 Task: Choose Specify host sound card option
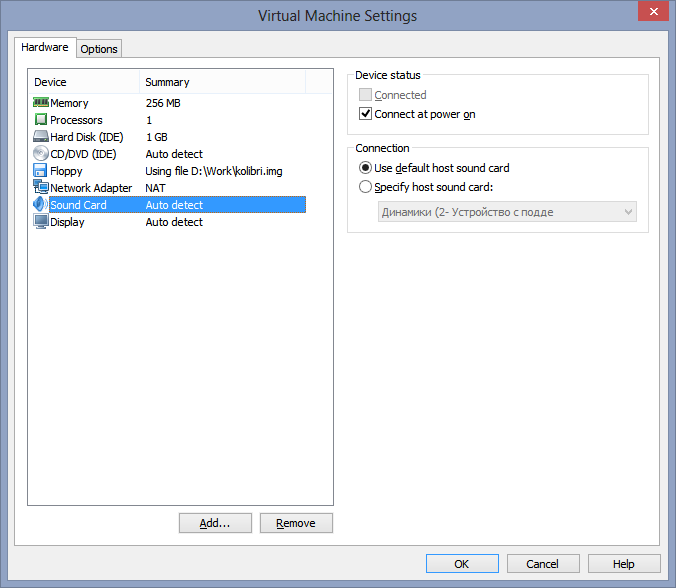[366, 187]
